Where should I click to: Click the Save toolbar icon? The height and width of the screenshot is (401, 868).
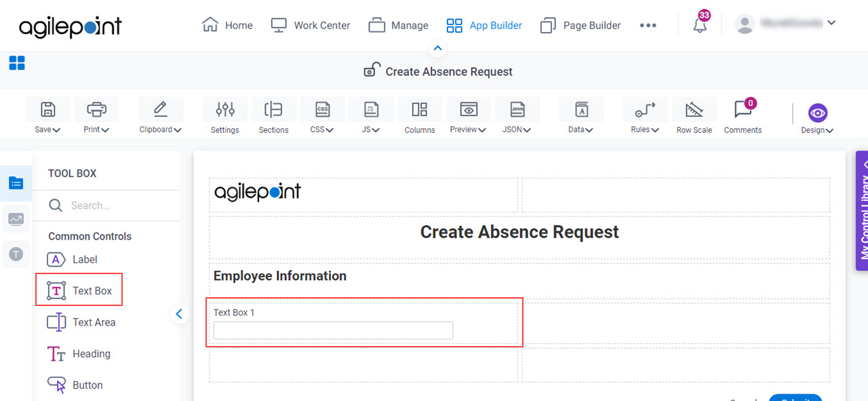coord(47,109)
